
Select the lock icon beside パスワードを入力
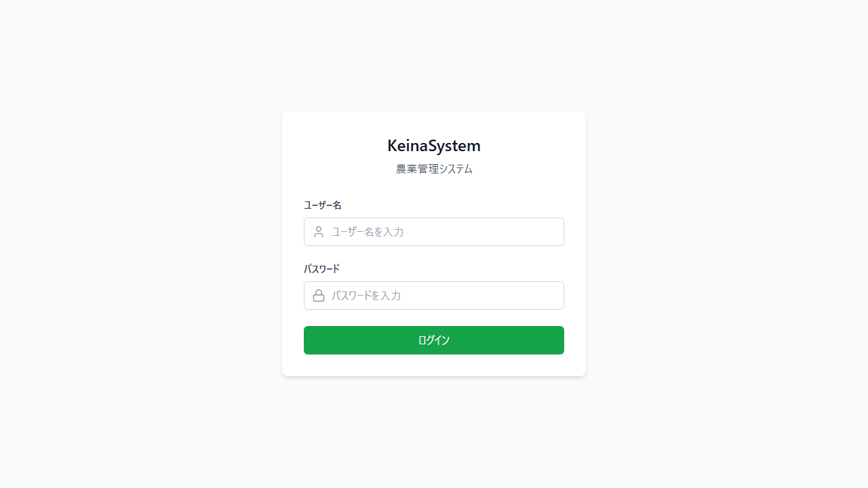pyautogui.click(x=319, y=296)
